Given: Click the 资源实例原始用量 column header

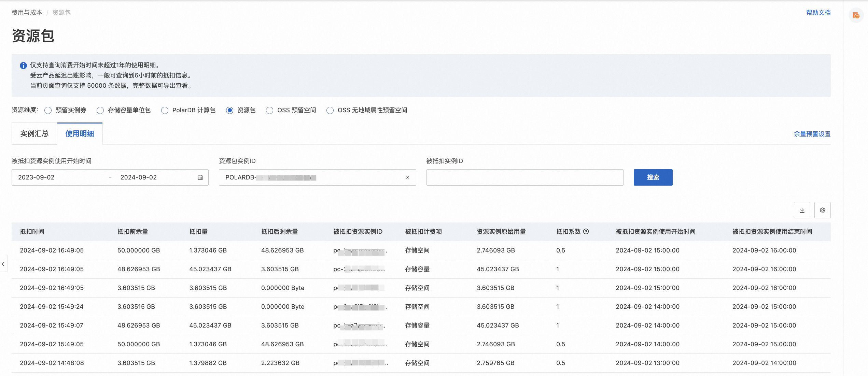Looking at the screenshot, I should tap(501, 232).
